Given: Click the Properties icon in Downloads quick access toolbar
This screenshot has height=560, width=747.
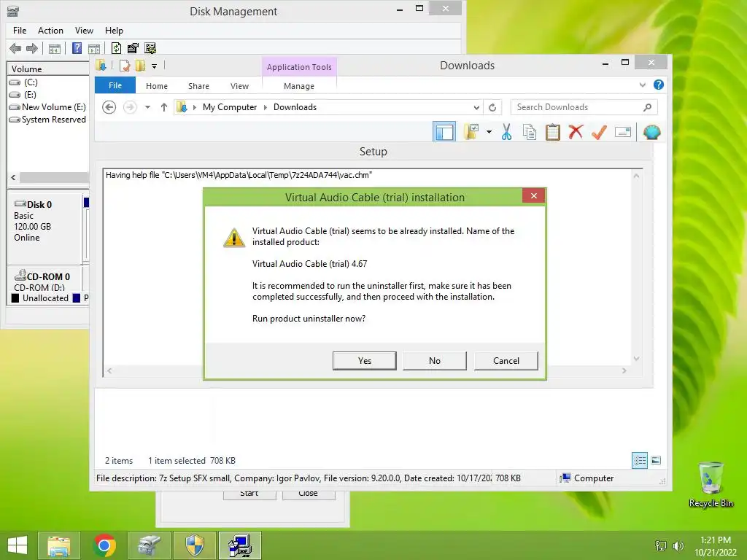Looking at the screenshot, I should (125, 66).
